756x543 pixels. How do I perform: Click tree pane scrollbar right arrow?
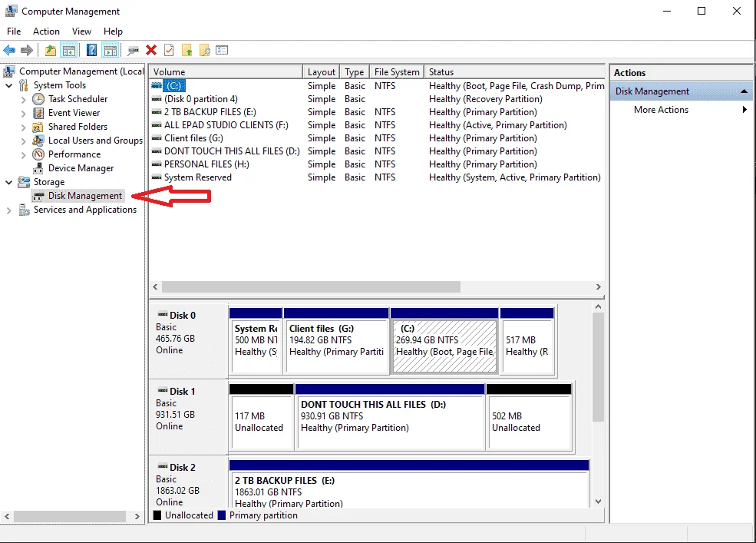137,516
